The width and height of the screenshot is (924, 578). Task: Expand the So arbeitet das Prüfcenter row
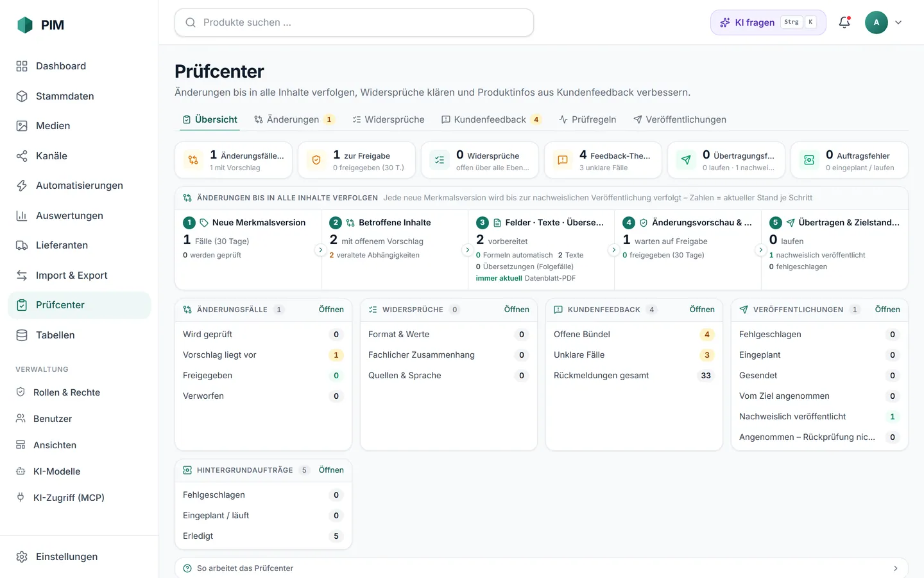pos(542,568)
